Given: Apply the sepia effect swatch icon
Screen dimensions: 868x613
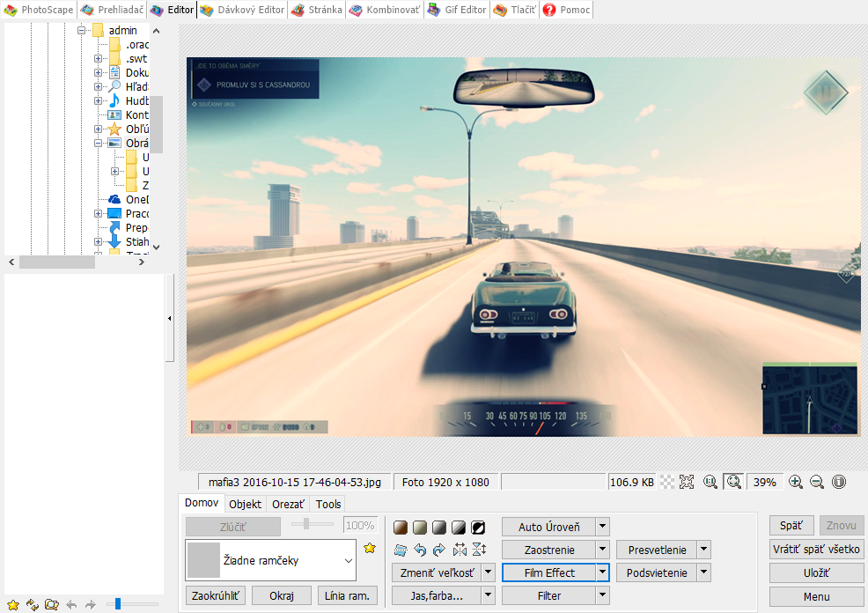Looking at the screenshot, I should click(x=400, y=528).
